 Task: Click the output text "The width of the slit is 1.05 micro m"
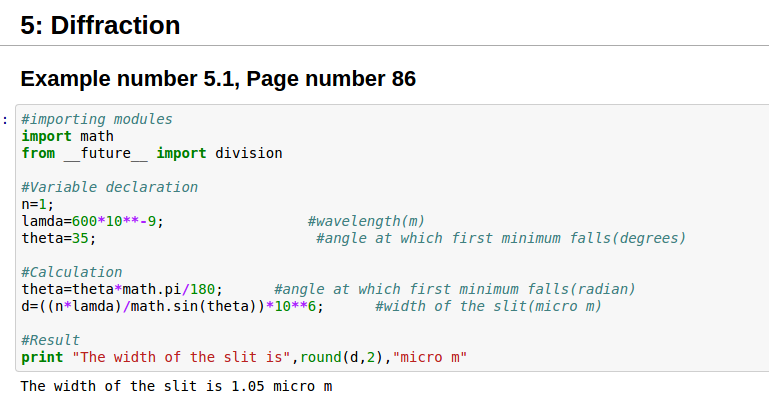point(176,386)
